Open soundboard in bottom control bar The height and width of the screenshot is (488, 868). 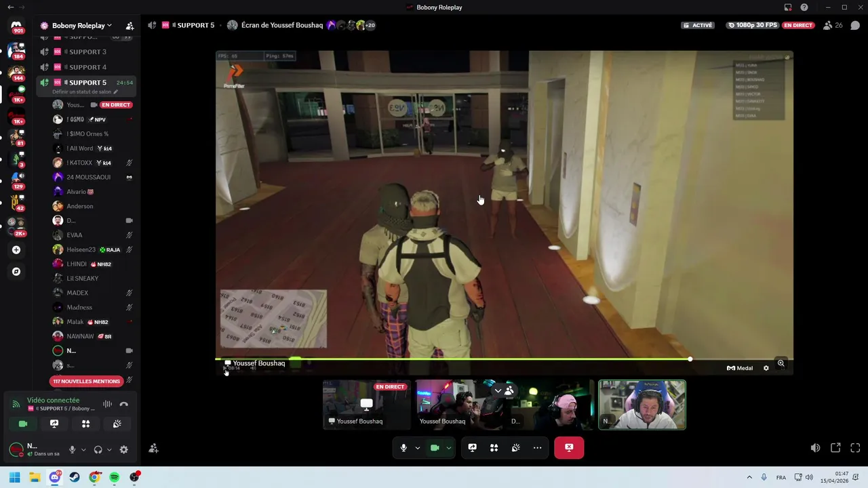[x=515, y=447]
